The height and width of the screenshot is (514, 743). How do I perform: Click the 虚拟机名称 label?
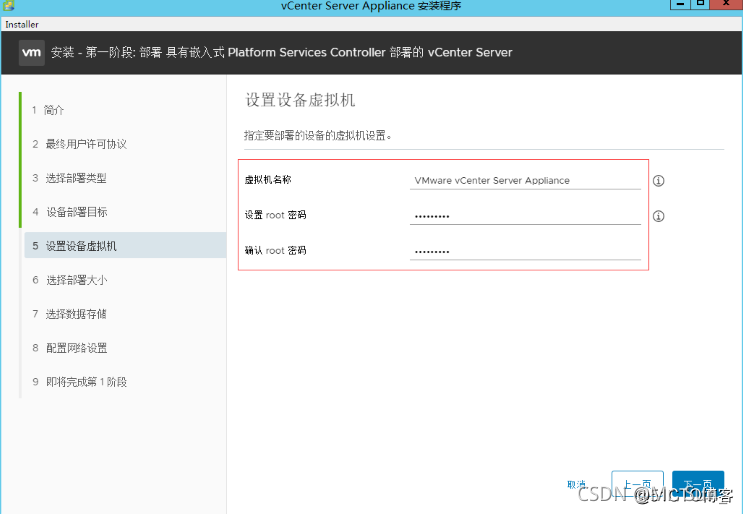[x=268, y=180]
